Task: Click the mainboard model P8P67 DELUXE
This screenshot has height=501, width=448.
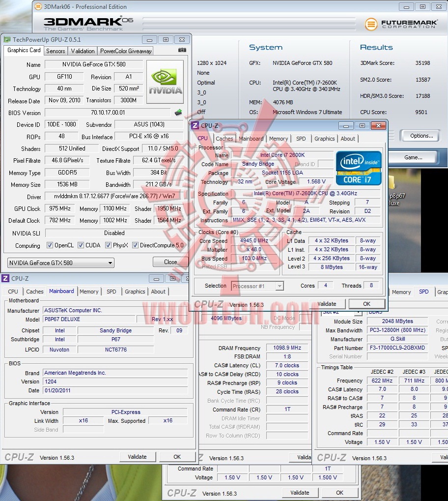Action: coord(89,319)
